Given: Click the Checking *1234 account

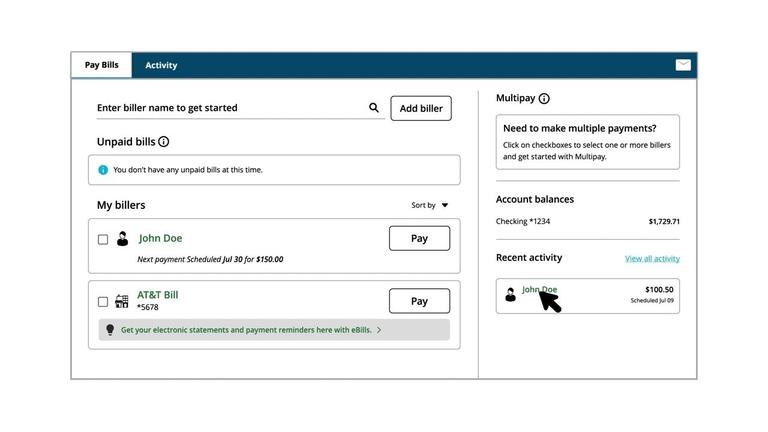Looking at the screenshot, I should pos(523,221).
